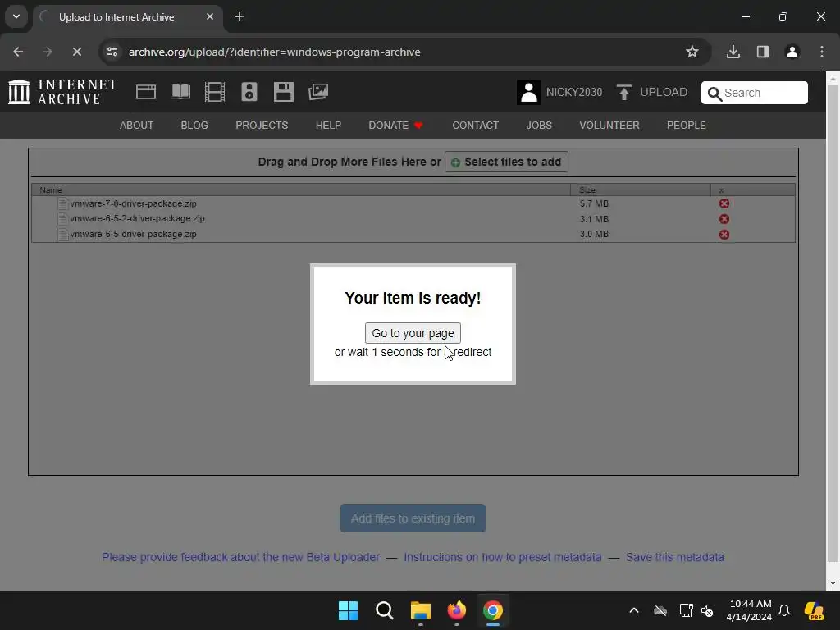840x630 pixels.
Task: Click the UPLOAD arrow icon
Action: click(x=623, y=92)
